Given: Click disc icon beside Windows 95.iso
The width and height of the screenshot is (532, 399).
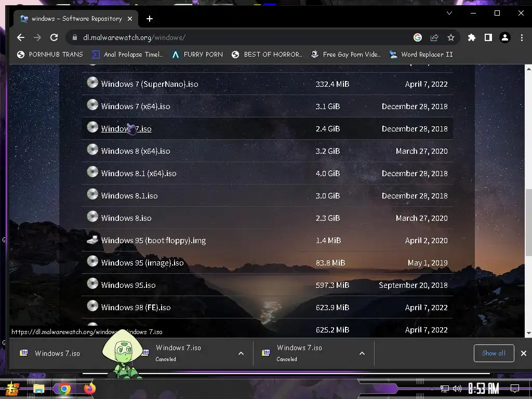Looking at the screenshot, I should coord(92,284).
